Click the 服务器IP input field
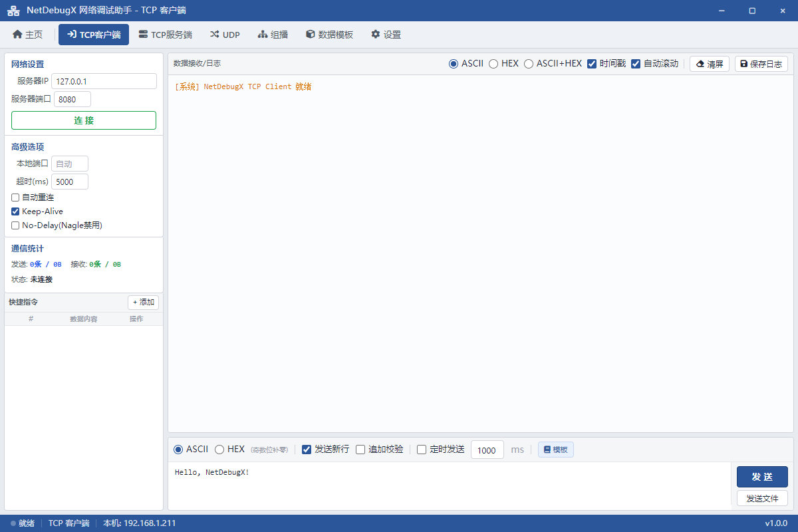798x532 pixels. coord(104,81)
